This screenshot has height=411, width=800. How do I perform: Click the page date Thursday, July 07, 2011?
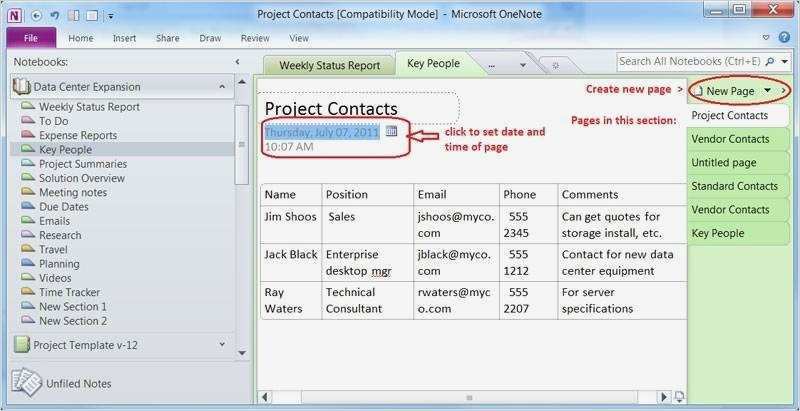(322, 133)
